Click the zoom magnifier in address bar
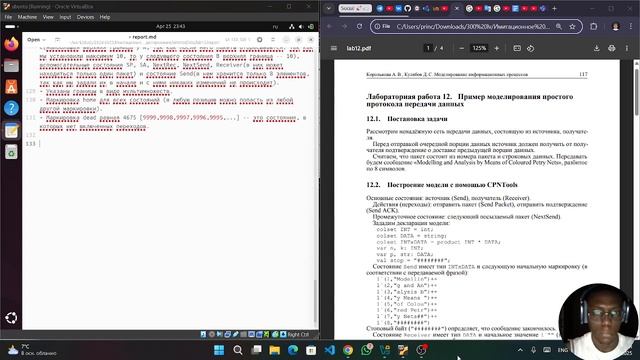 (x=559, y=27)
